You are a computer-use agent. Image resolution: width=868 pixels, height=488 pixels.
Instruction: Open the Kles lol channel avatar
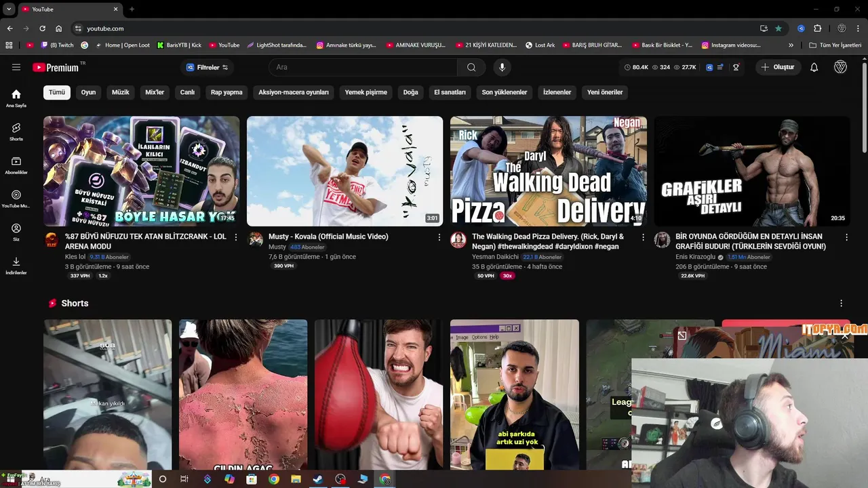coord(52,240)
